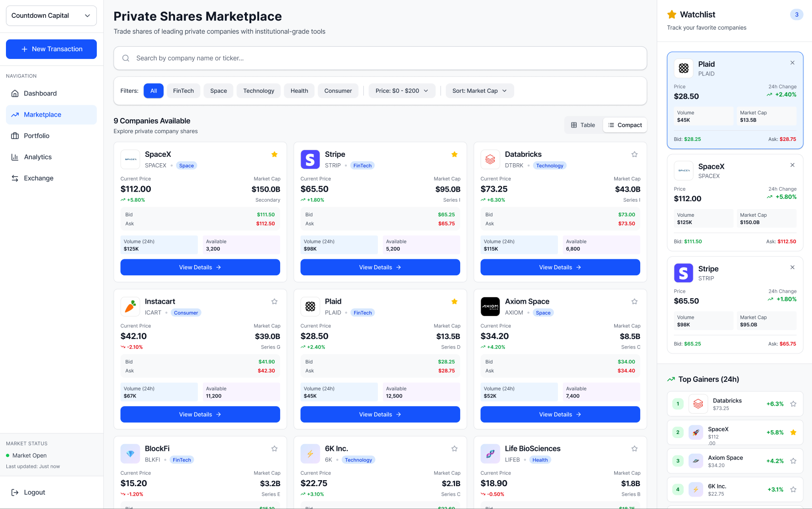Open the Dashboard from the sidebar
812x509 pixels.
tap(40, 93)
